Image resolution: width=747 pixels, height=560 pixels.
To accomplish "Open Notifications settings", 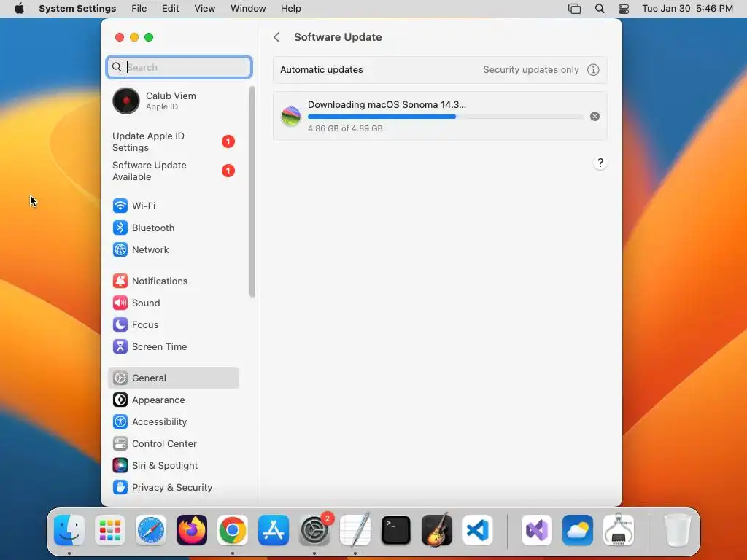I will (174, 281).
